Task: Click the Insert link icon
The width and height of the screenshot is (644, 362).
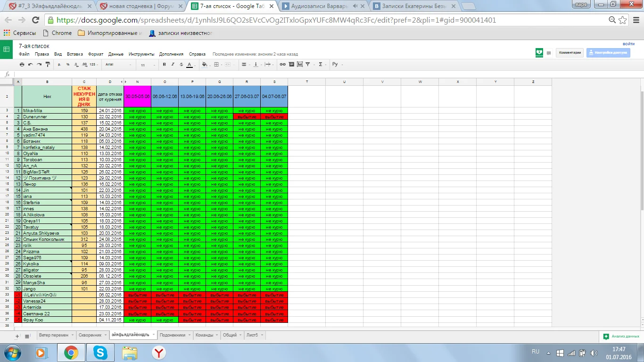Action: point(283,64)
